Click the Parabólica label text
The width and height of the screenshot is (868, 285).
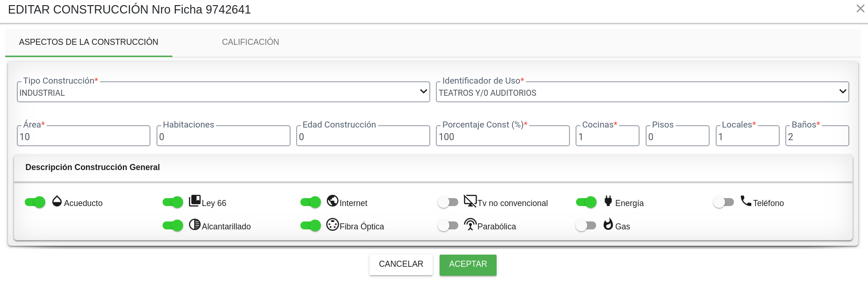click(x=497, y=227)
